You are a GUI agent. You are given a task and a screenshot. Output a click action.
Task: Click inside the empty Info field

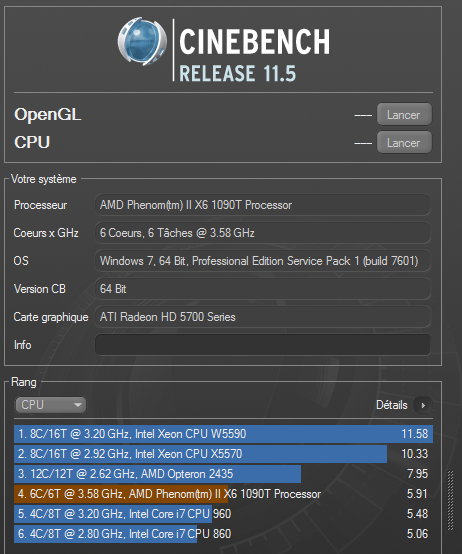pyautogui.click(x=263, y=344)
